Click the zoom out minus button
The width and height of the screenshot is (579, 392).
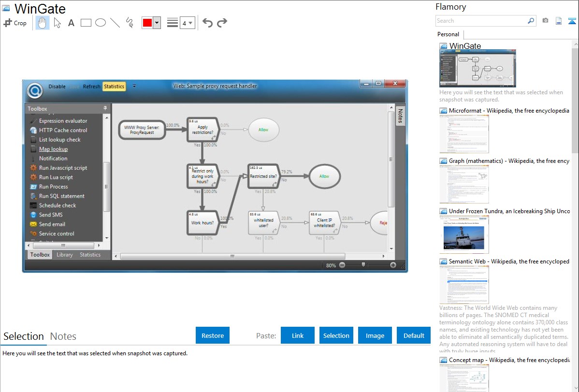coord(342,265)
